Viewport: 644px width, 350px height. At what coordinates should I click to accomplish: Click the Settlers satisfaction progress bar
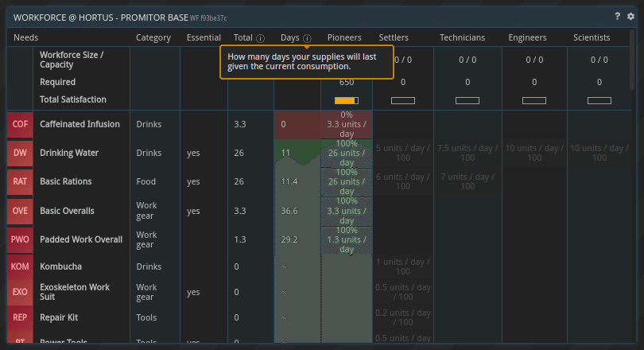pyautogui.click(x=403, y=101)
